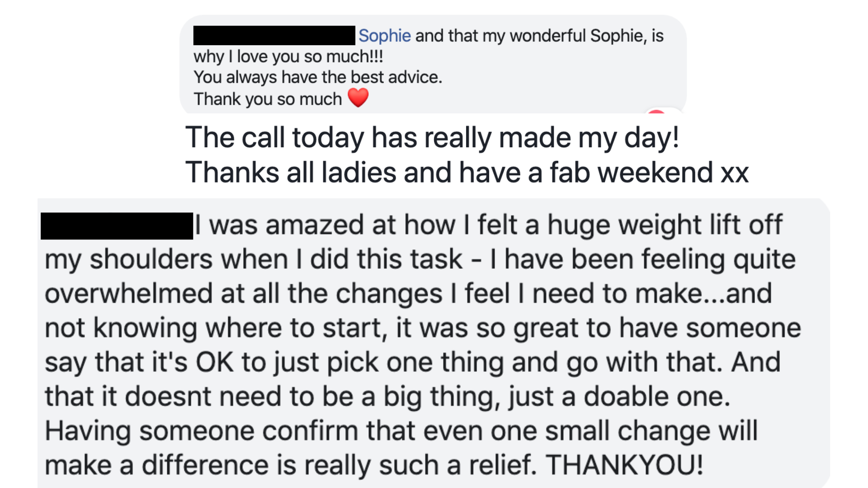
Task: Click the 'that it doesnt need to be' line
Action: coord(387,397)
